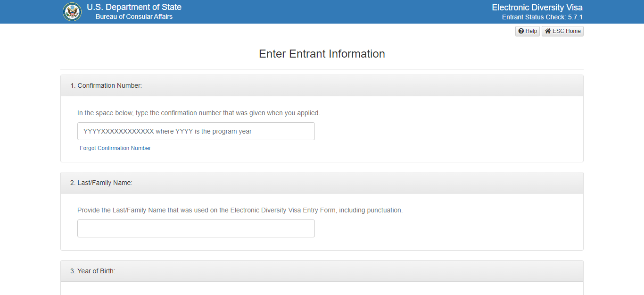Click the 'Bureau of Consular Affairs' subtitle
The image size is (644, 295).
[x=134, y=17]
